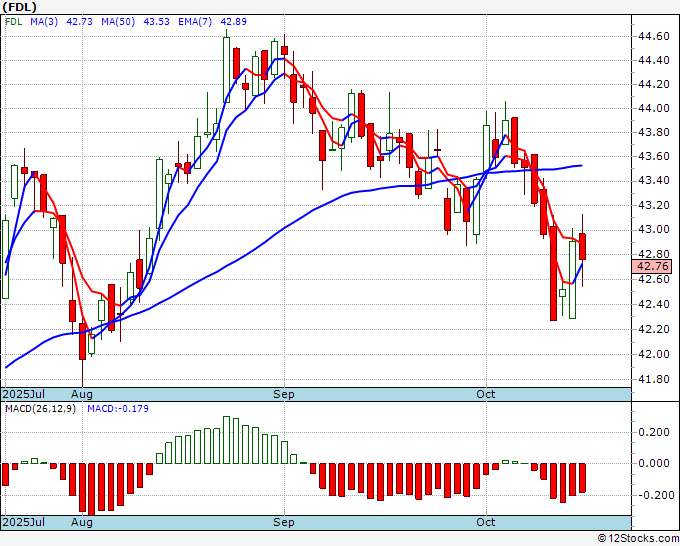The image size is (680, 546).
Task: Click the MACD(26,12,9) indicator label
Action: pyautogui.click(x=40, y=409)
